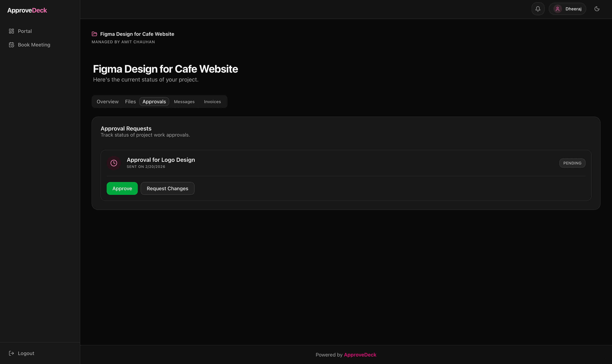Click the pink folder icon near project name

[x=94, y=34]
